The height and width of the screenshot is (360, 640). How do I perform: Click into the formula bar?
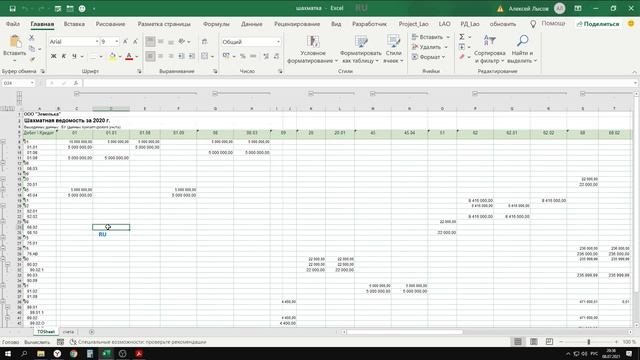click(358, 83)
